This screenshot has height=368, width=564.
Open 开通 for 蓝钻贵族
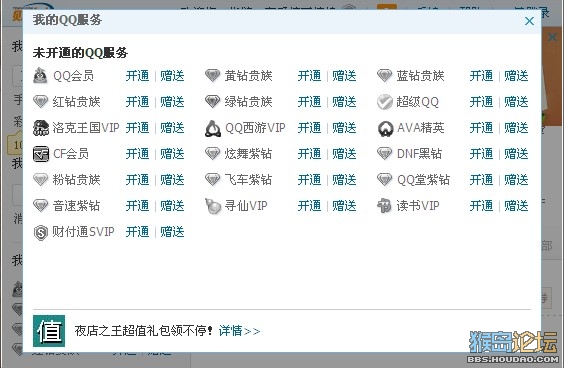[x=481, y=76]
